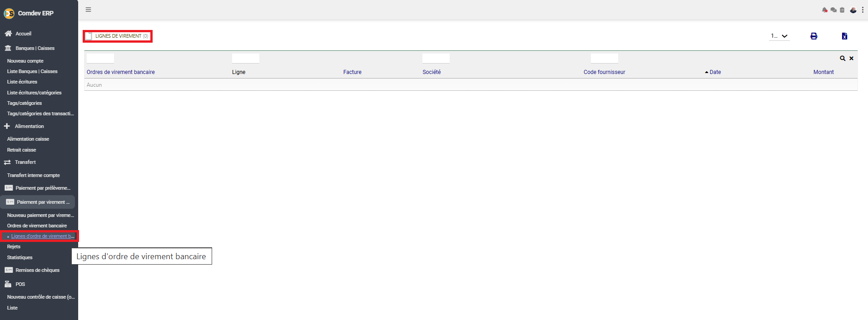
Task: Open the chat messages icon
Action: pyautogui.click(x=833, y=10)
